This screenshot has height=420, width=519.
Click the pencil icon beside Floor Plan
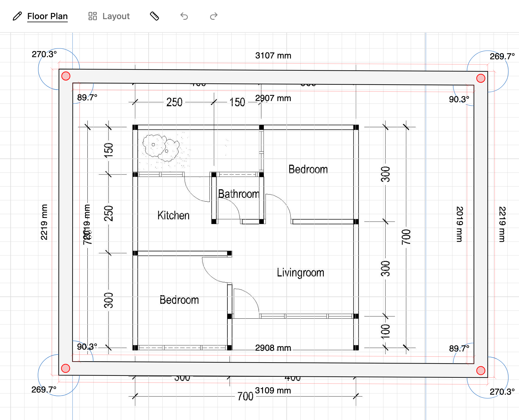pos(17,16)
